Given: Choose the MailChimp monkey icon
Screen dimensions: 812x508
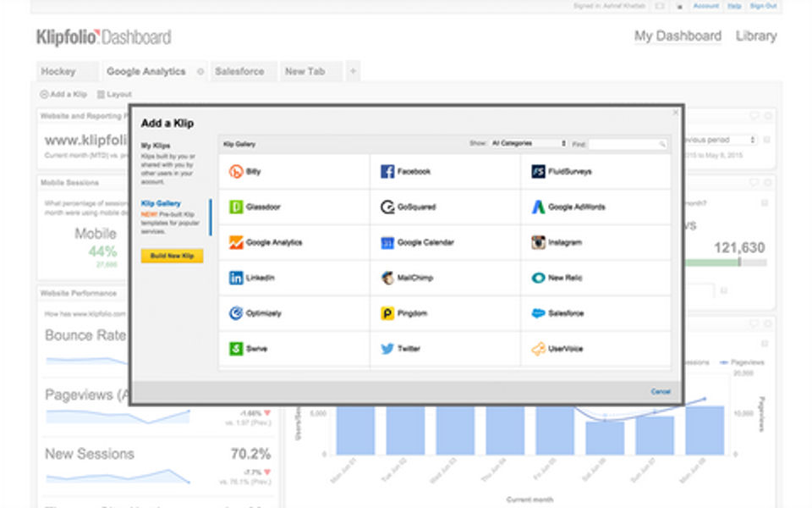Looking at the screenshot, I should [x=387, y=278].
